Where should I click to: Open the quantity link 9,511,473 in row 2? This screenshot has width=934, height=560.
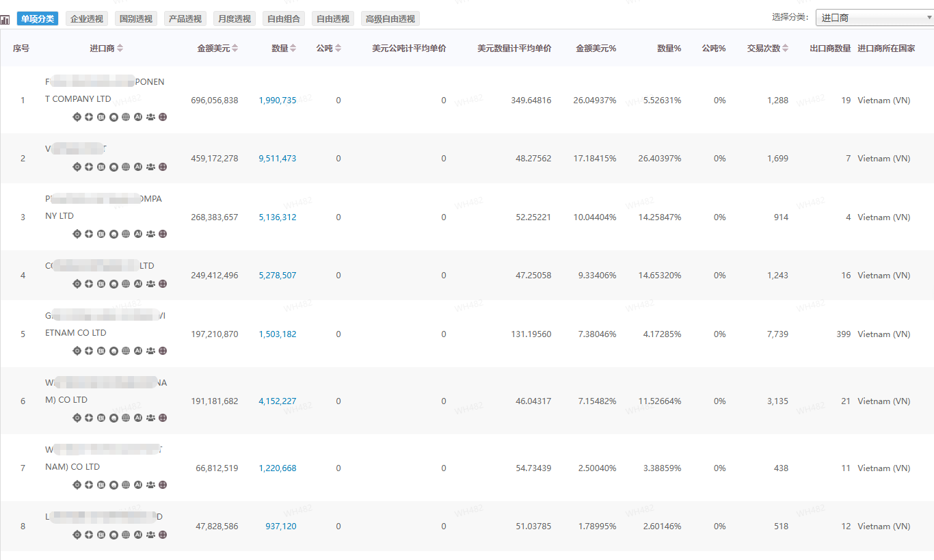coord(278,158)
